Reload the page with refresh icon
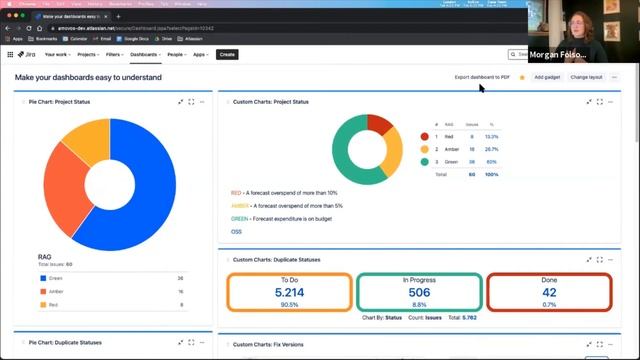 (29, 28)
